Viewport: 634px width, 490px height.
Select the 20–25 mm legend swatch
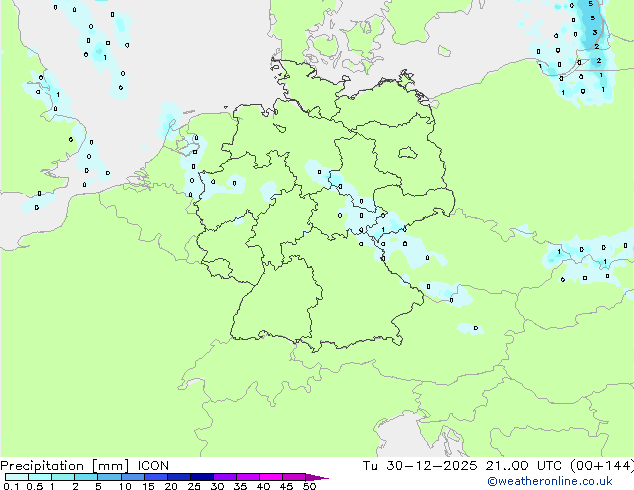[x=179, y=477]
